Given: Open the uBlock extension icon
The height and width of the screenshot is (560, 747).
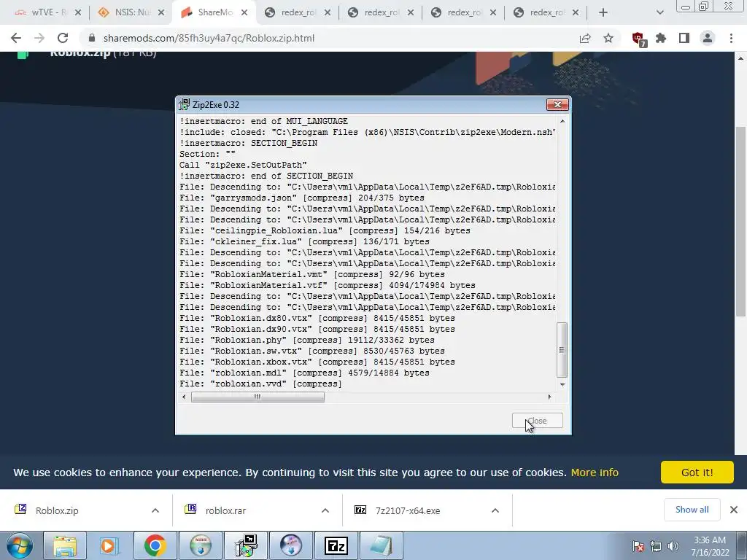Looking at the screenshot, I should (x=638, y=39).
